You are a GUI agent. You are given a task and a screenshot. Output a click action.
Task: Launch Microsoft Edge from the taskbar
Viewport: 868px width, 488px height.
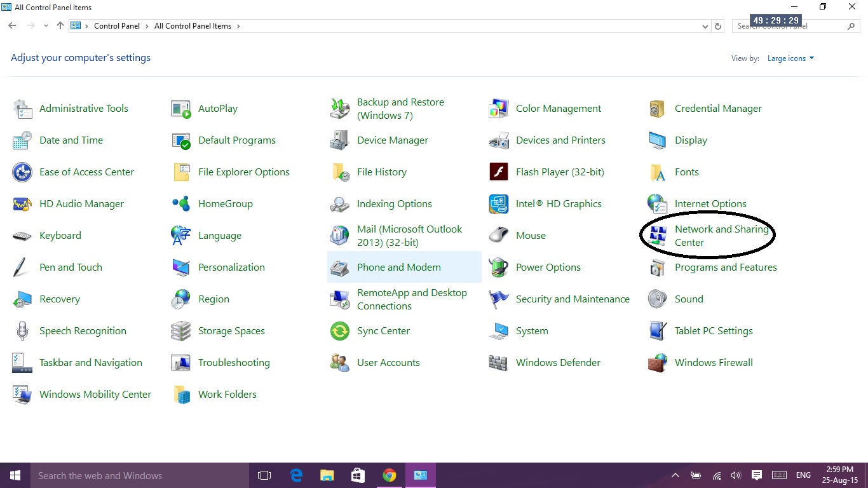click(296, 475)
